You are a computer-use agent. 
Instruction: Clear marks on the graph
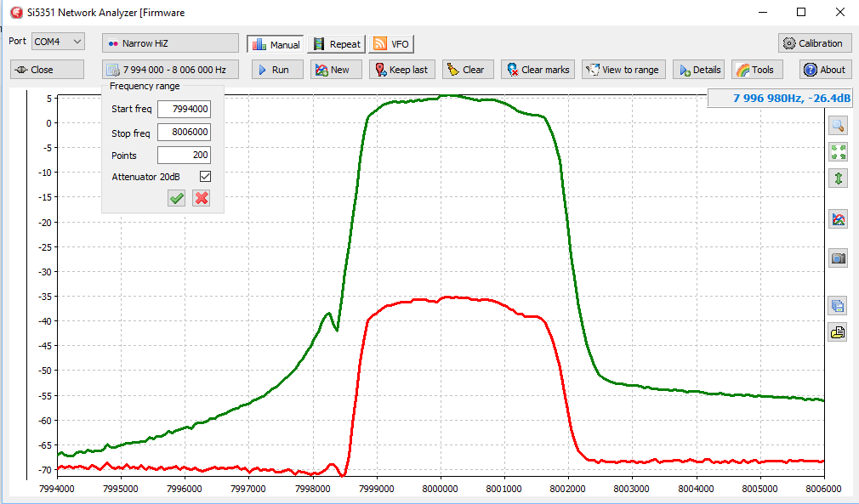pyautogui.click(x=538, y=70)
